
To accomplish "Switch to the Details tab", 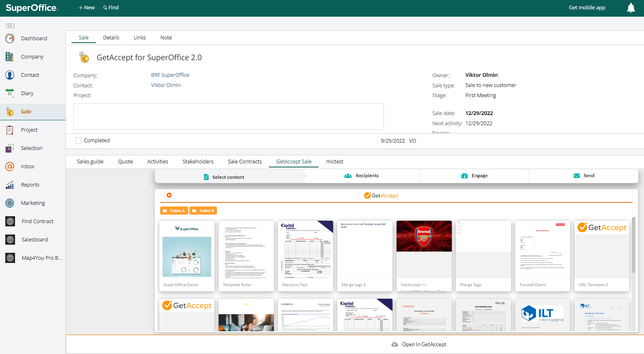I will coord(111,38).
